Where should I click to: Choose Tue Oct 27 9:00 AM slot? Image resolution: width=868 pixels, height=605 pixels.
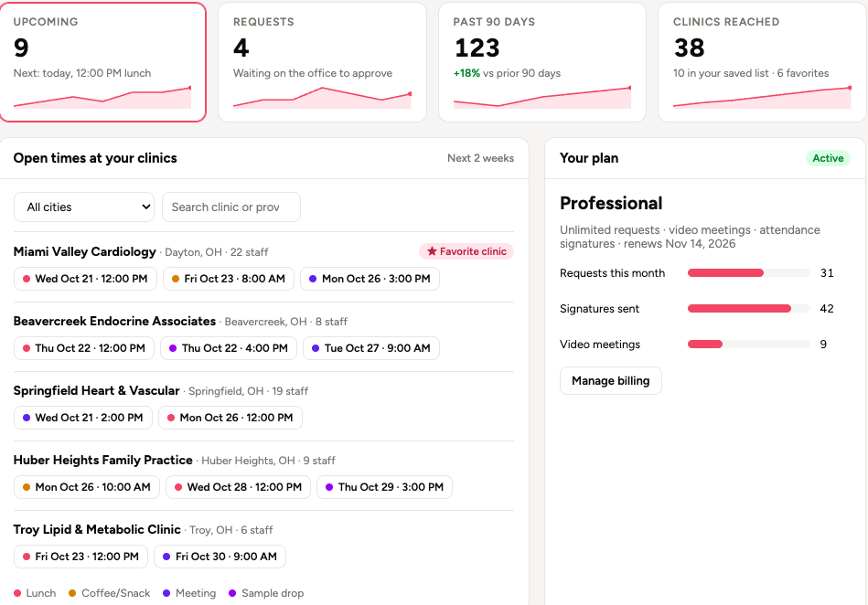(x=371, y=348)
